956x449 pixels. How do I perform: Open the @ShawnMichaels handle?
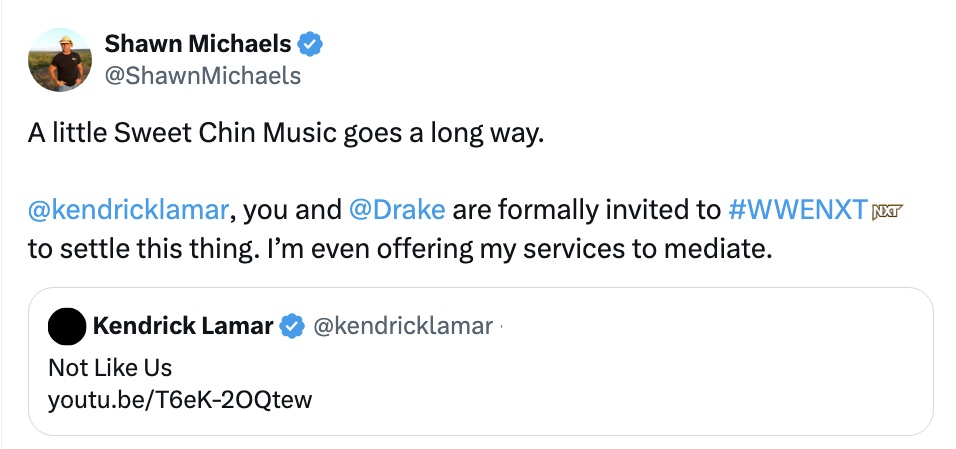tap(202, 75)
